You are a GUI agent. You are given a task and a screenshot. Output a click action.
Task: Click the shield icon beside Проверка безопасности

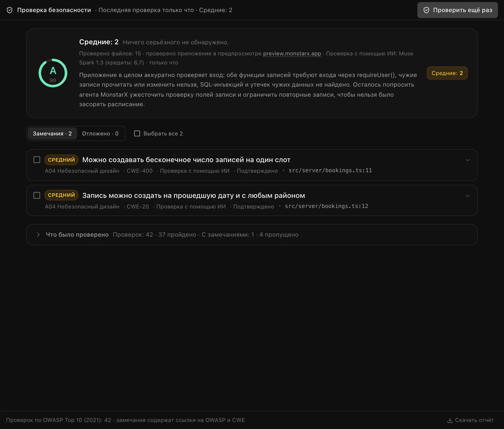click(10, 10)
